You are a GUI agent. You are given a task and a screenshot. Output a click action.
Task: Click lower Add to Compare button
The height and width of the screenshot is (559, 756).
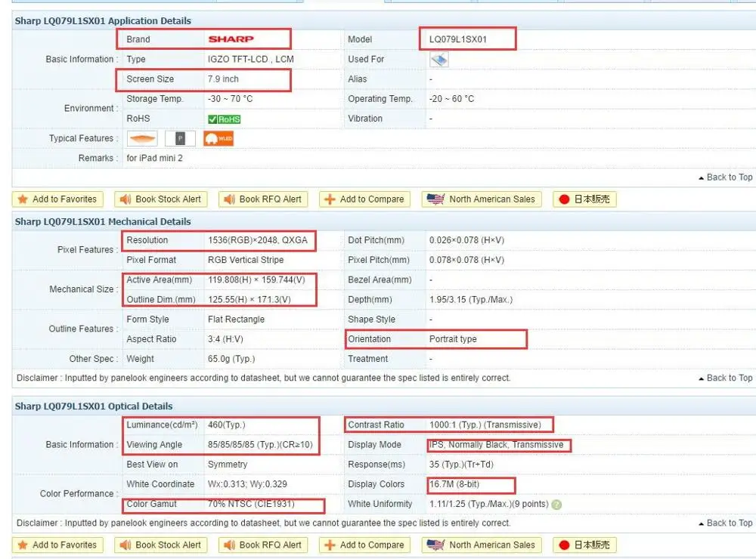click(x=364, y=545)
